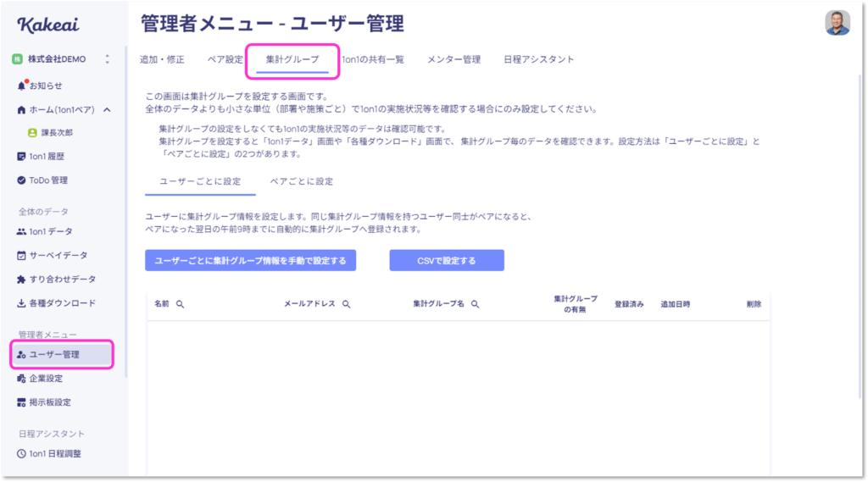Click the green 株式会社DEMO company icon
868x482 pixels.
[17, 59]
